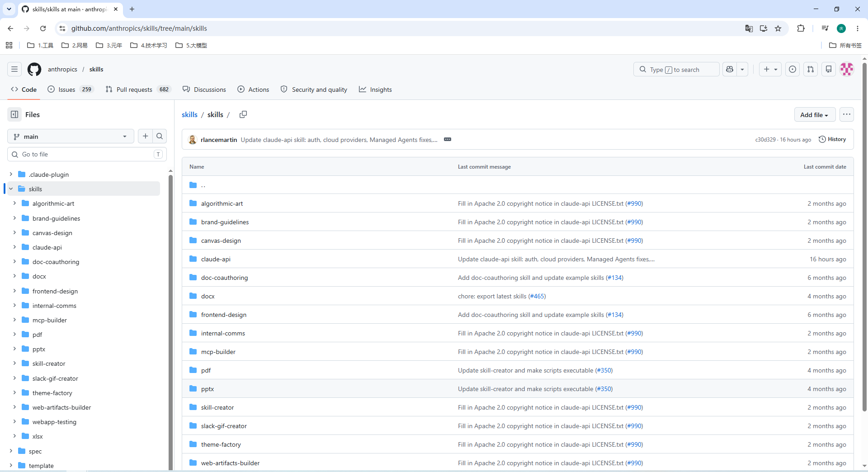
Task: Close the skills/skills browser tab
Action: (116, 9)
